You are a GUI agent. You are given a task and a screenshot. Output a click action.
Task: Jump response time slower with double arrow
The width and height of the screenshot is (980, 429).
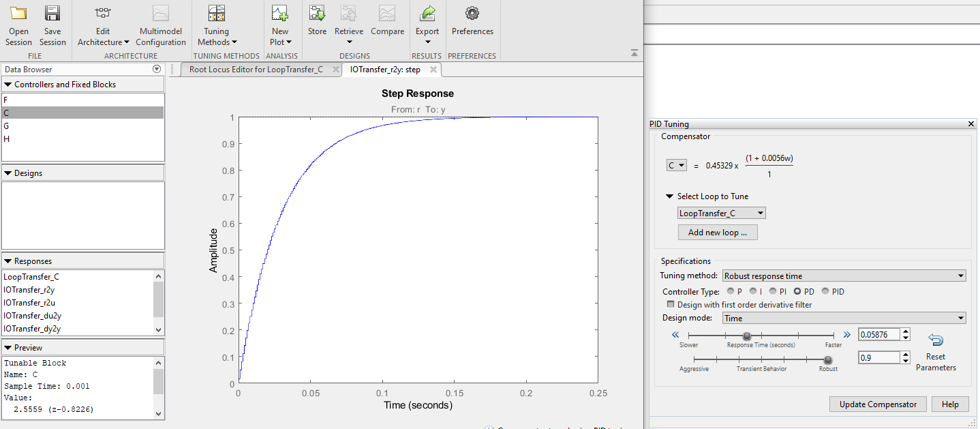pos(675,335)
